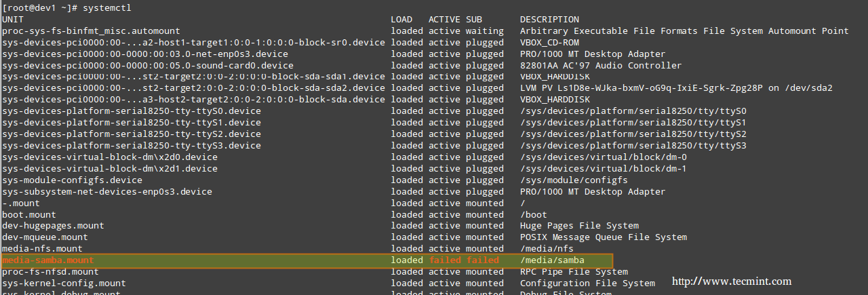Click the UNIT column header
The height and width of the screenshot is (295, 868).
(x=13, y=20)
